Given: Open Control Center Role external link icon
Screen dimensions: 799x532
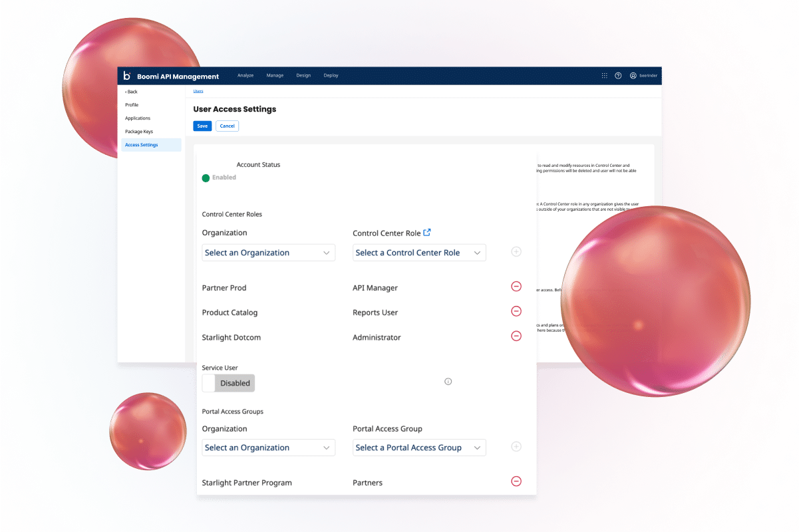Looking at the screenshot, I should 427,233.
